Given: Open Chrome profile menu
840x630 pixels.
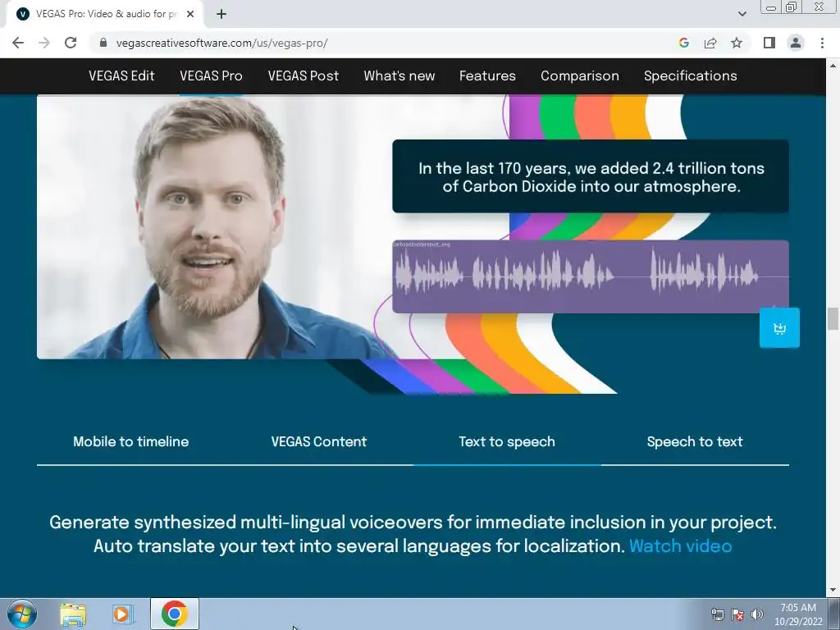Looking at the screenshot, I should pos(796,43).
